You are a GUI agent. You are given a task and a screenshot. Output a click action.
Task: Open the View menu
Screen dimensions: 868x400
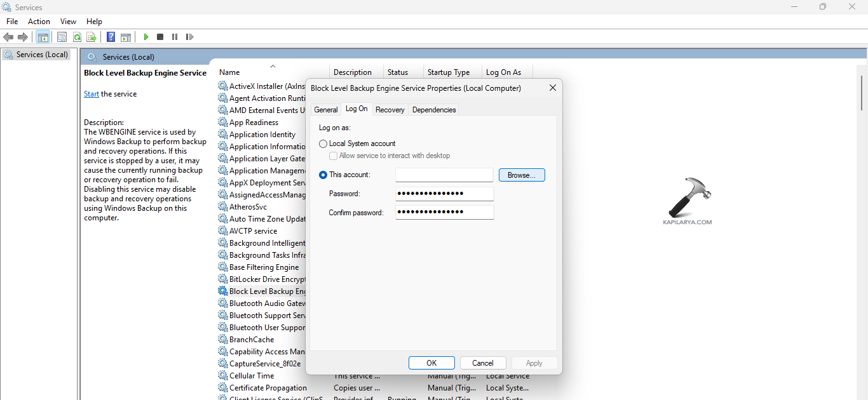click(68, 22)
